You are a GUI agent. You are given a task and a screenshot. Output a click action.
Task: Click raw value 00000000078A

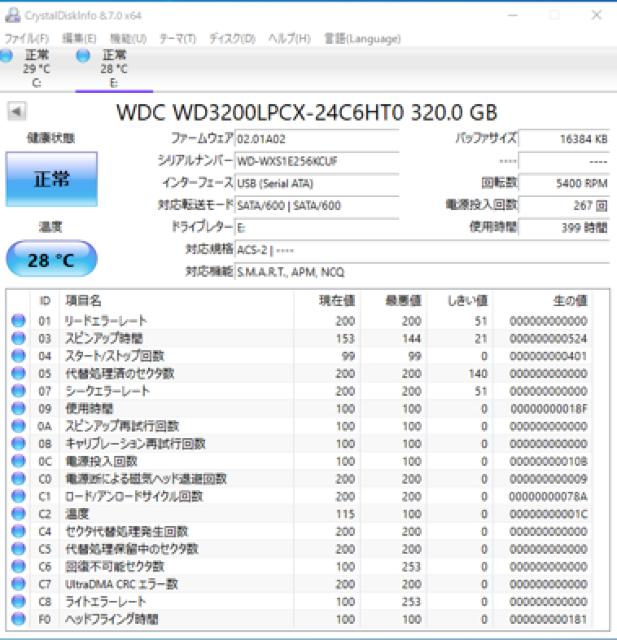(548, 496)
